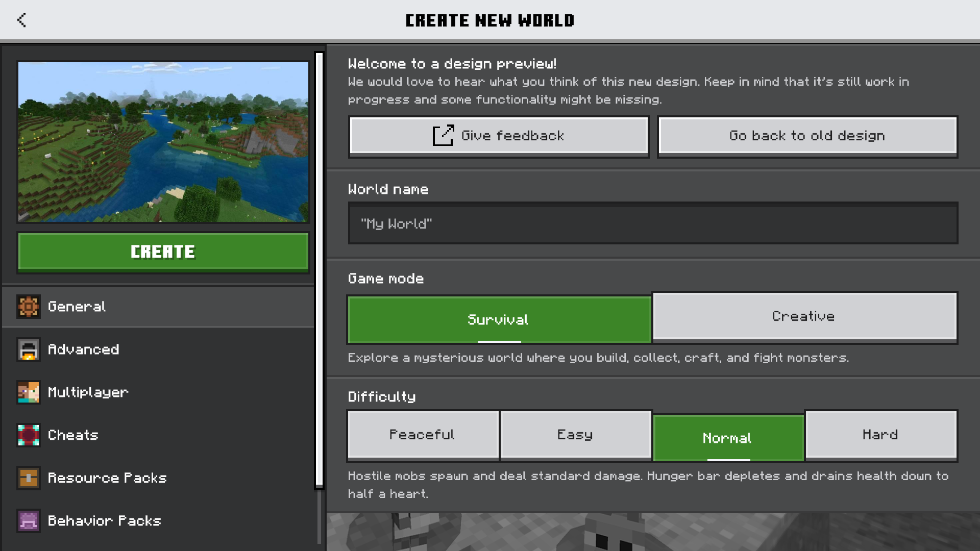This screenshot has height=551, width=980.
Task: Click the Multiplayer settings icon
Action: 27,392
